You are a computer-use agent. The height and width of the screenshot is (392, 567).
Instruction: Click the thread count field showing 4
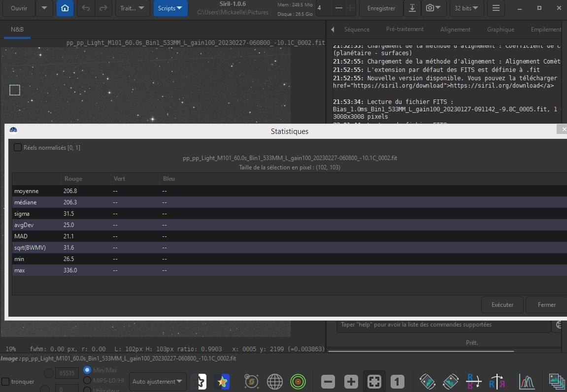pos(324,8)
